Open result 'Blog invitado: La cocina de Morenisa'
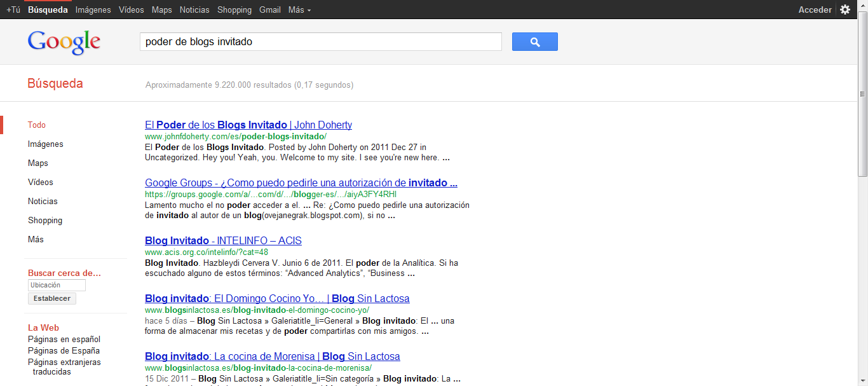Image resolution: width=868 pixels, height=386 pixels. point(273,357)
